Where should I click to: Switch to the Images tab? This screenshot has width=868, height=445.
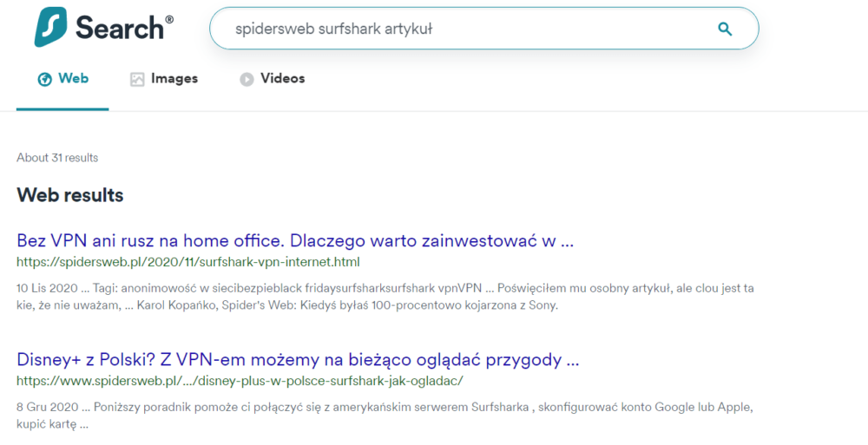164,79
